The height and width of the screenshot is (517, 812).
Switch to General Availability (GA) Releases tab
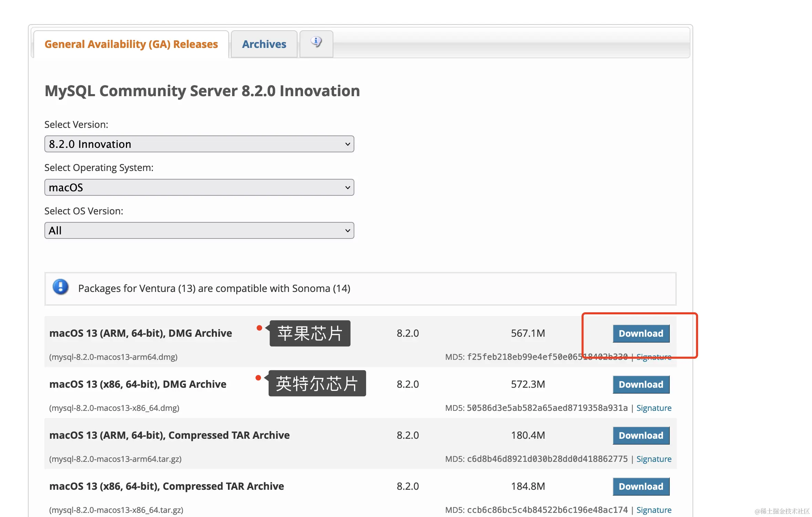(131, 44)
